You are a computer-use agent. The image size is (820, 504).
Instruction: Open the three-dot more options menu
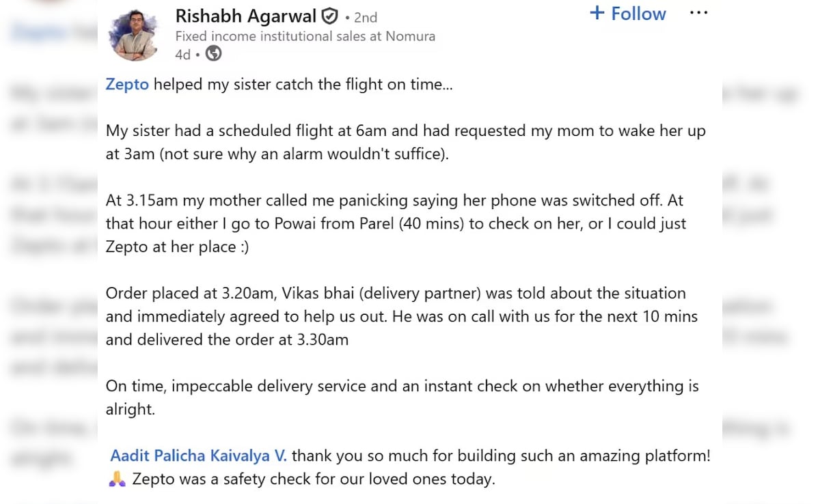(698, 13)
